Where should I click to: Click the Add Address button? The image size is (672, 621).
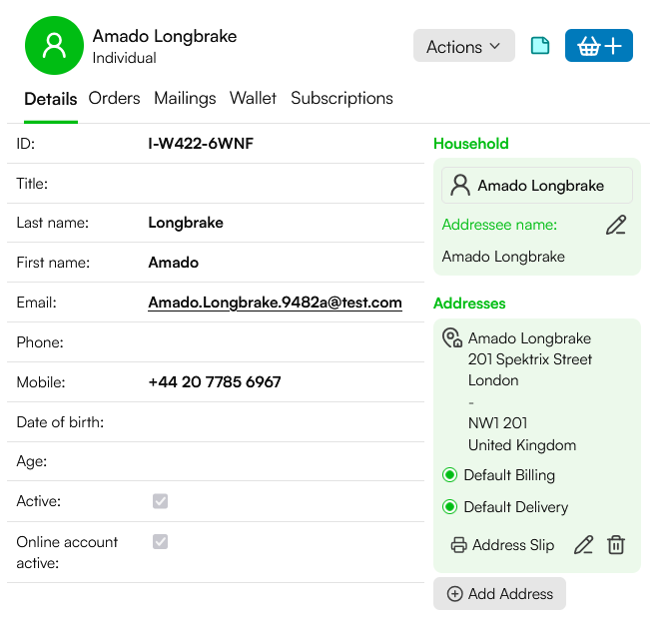coord(499,594)
